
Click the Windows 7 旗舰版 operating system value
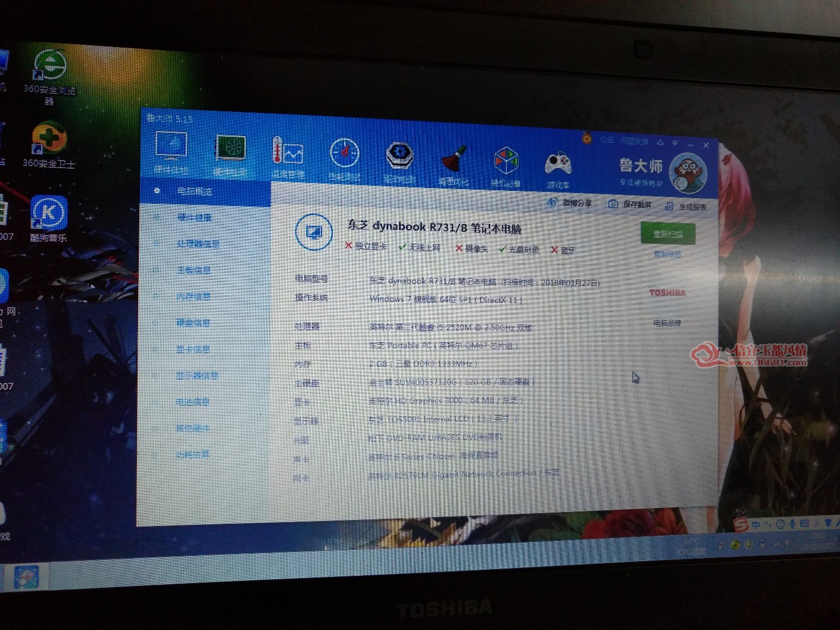[446, 300]
